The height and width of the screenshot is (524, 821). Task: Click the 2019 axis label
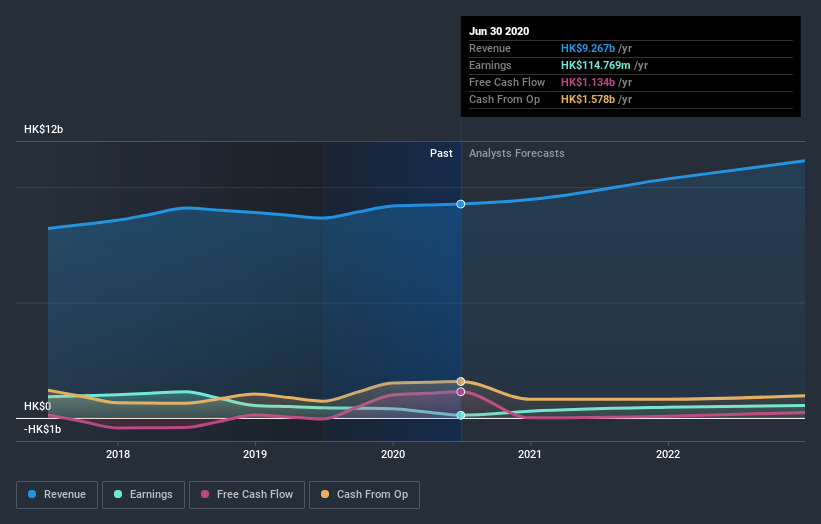coord(255,454)
